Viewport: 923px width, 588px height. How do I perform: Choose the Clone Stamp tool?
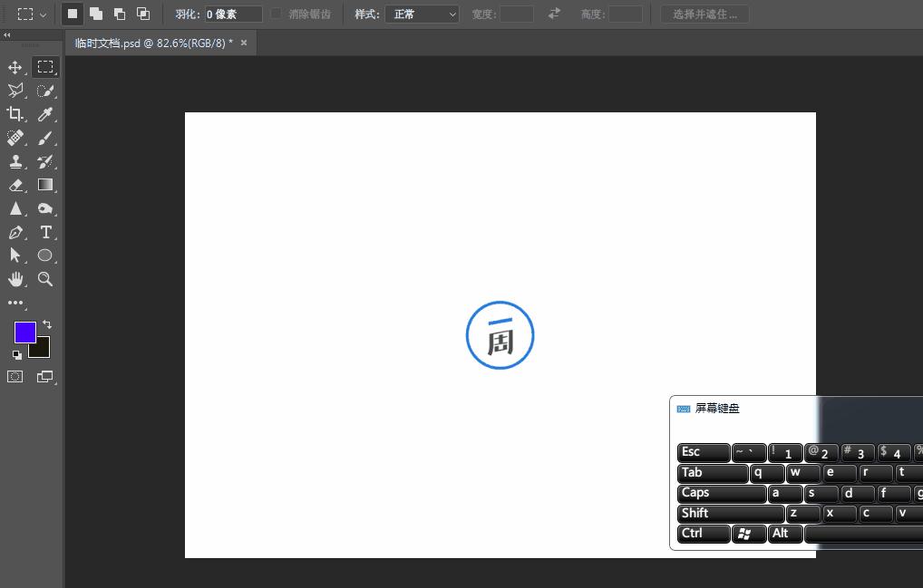(15, 161)
